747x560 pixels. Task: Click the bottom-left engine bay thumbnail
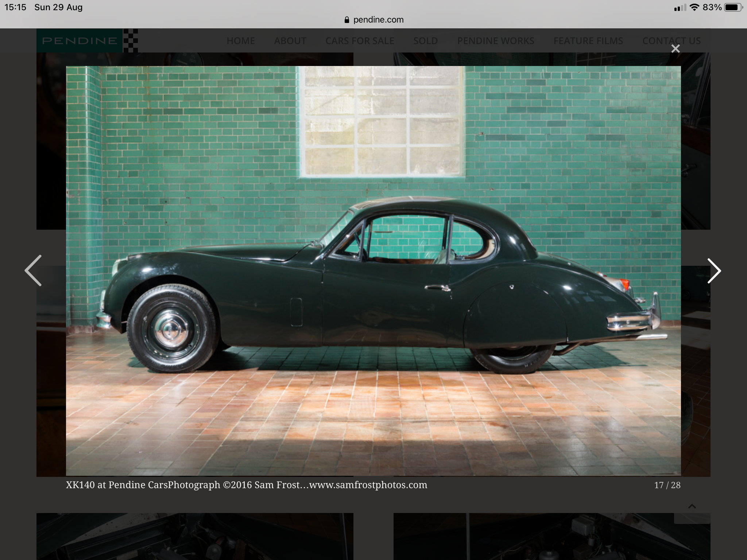click(x=195, y=536)
